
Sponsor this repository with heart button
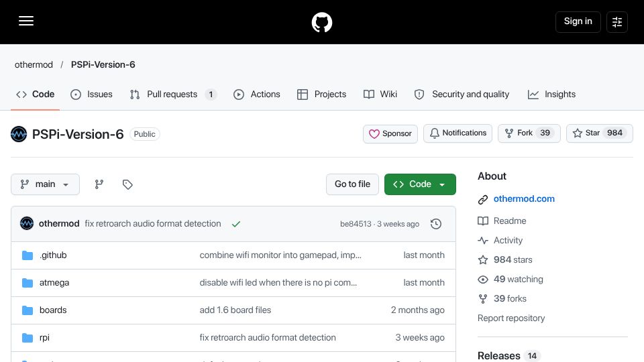tap(390, 134)
